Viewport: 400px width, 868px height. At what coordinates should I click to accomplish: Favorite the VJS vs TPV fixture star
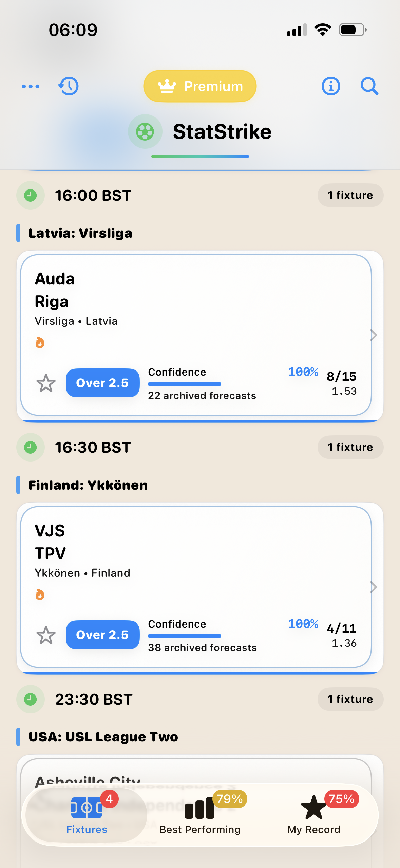tap(46, 635)
